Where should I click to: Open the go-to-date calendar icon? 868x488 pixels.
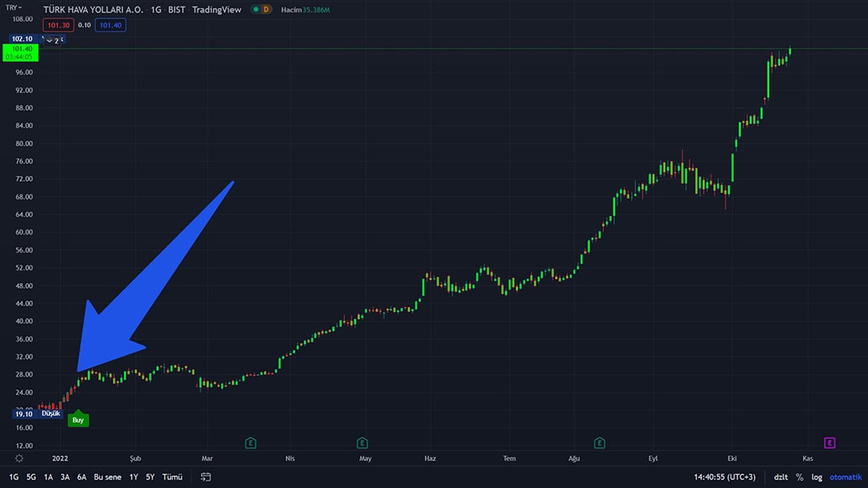(205, 476)
